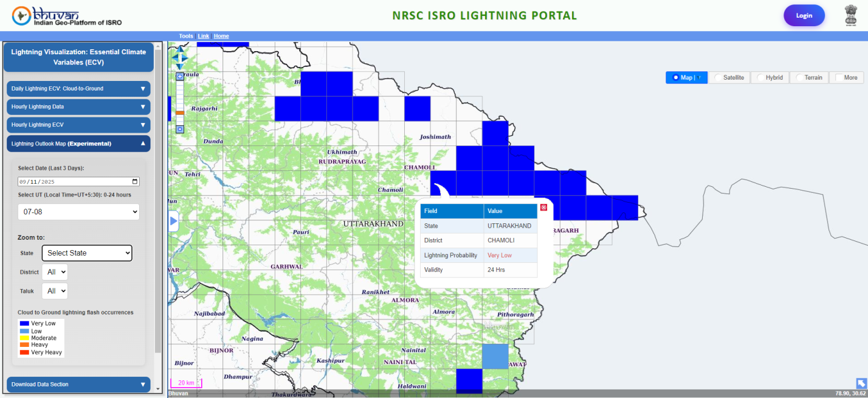Image resolution: width=868 pixels, height=398 pixels.
Task: Close the lightning info popup
Action: (543, 208)
